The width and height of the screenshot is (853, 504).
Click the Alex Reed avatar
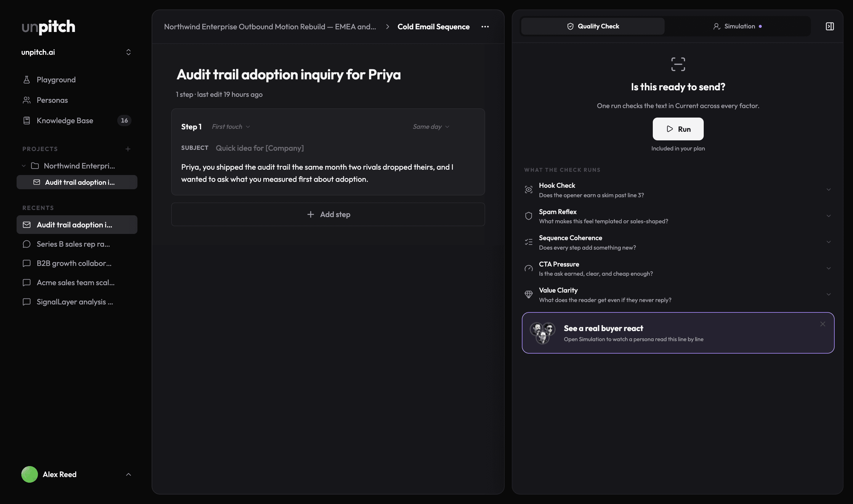30,474
